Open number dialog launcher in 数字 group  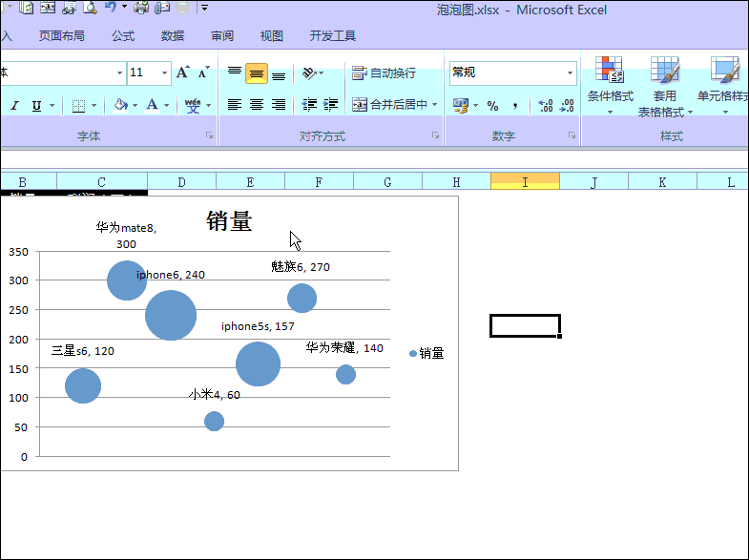[x=572, y=135]
